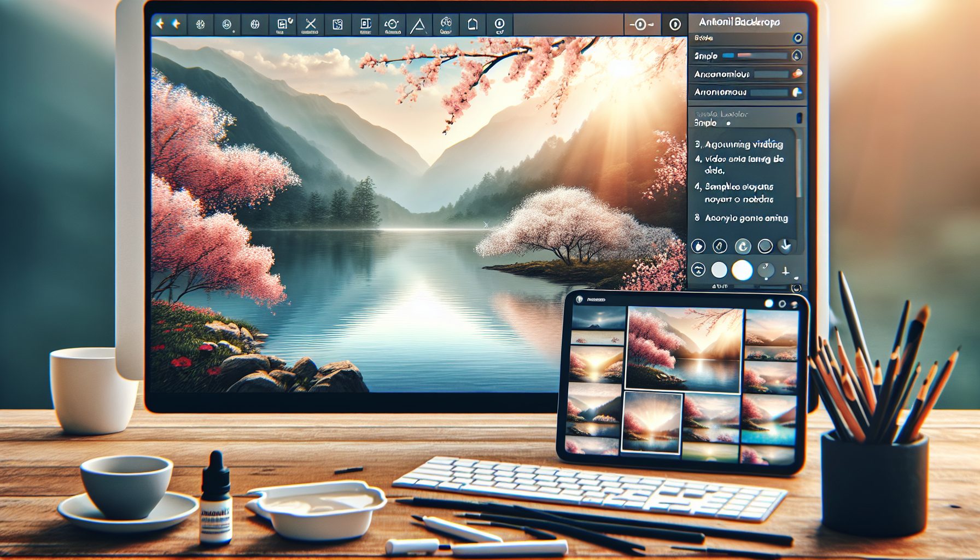Click the second list entry starting with vidoo
980x560 pixels.
(x=739, y=165)
